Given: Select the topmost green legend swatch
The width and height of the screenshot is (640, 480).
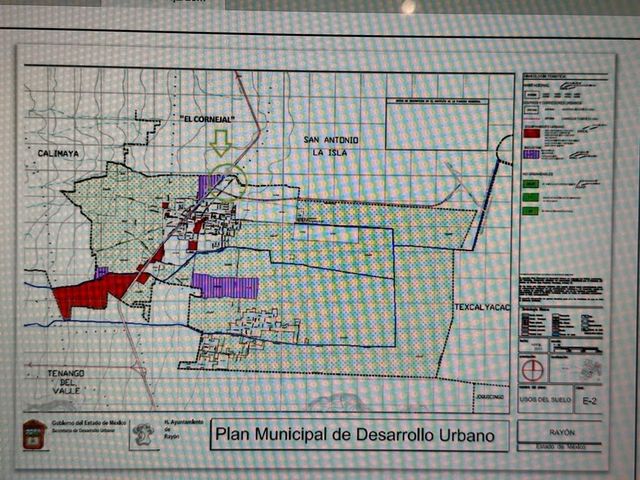Looking at the screenshot, I should (531, 184).
